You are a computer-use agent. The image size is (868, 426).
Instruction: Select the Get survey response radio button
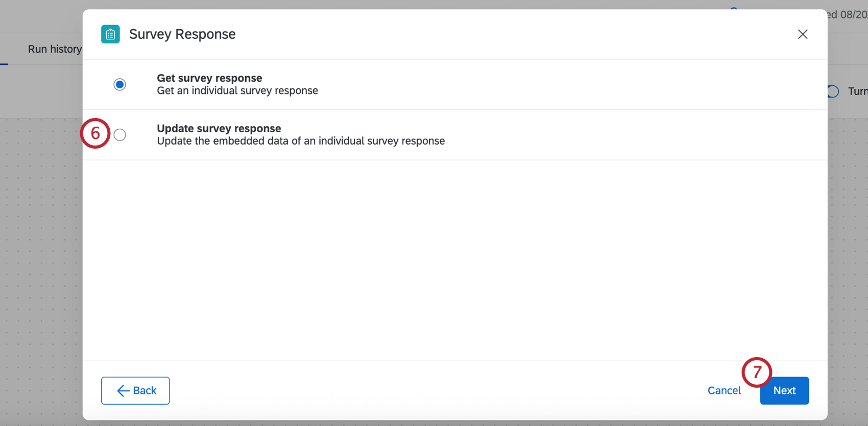tap(119, 84)
